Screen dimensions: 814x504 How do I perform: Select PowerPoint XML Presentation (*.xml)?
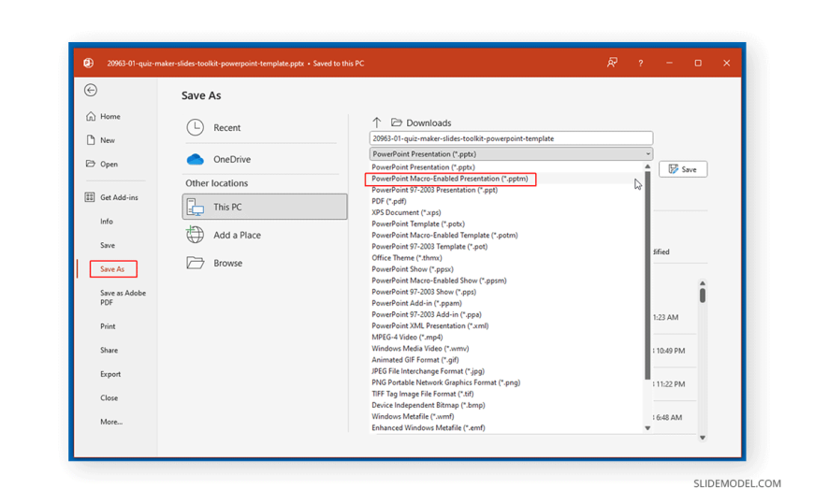click(x=429, y=326)
